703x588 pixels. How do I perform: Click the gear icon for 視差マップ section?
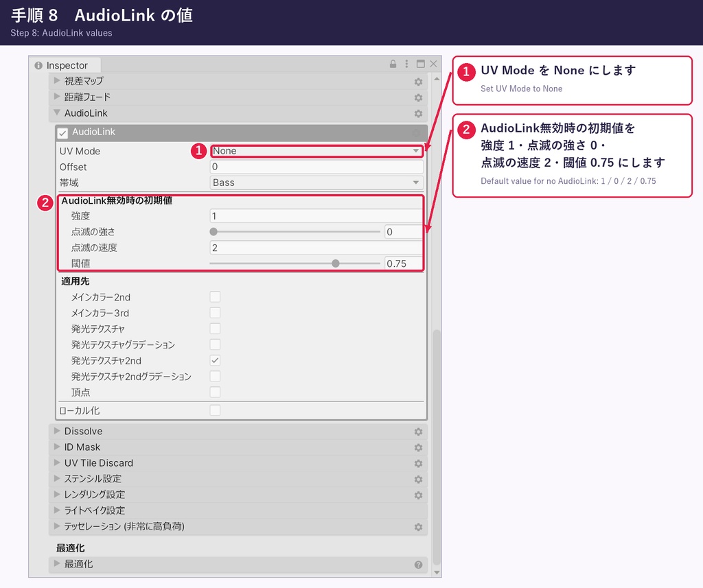(x=418, y=82)
